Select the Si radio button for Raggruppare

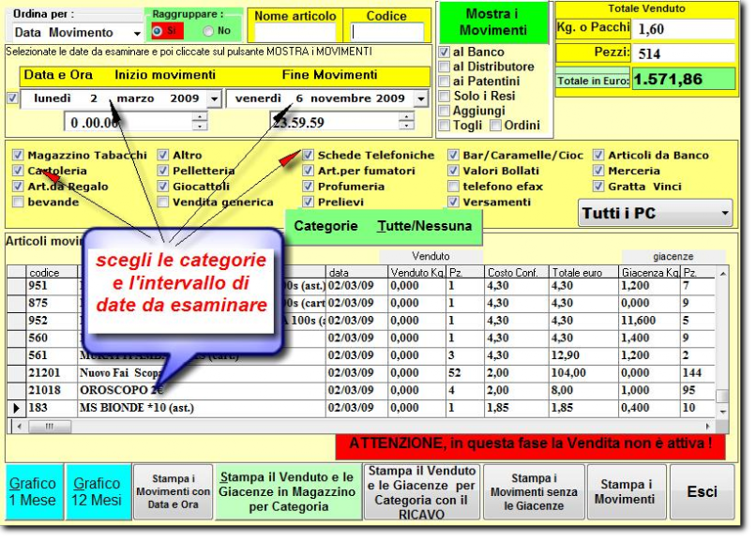(x=158, y=31)
